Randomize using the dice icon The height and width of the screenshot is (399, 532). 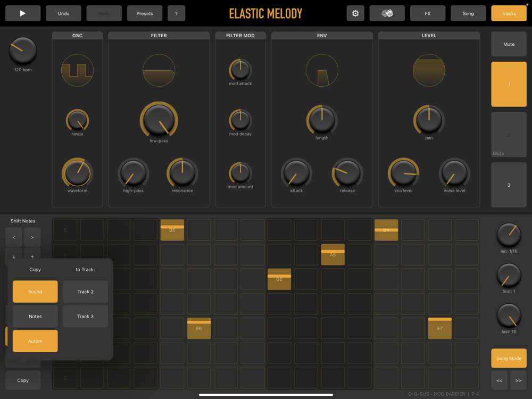tap(387, 13)
